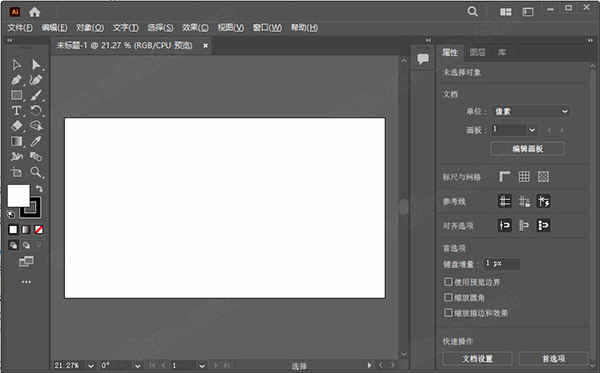The image size is (600, 373).
Task: Select Draw Normal mode icon
Action: tap(13, 245)
